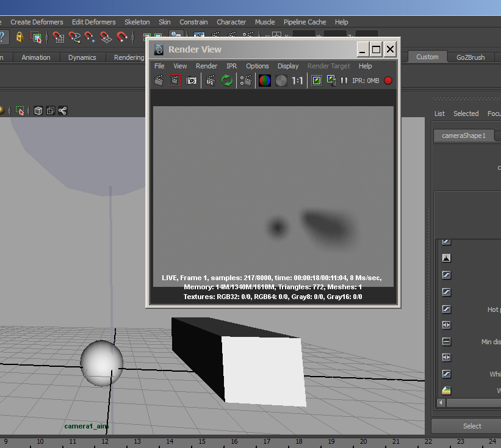501x448 pixels.
Task: Click the red Close IPR stop button
Action: pyautogui.click(x=388, y=81)
